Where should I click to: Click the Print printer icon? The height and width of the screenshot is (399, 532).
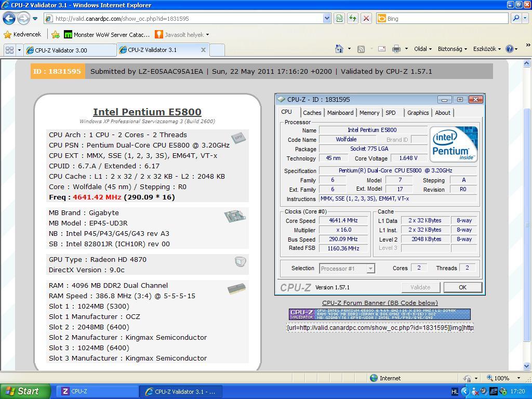(396, 49)
